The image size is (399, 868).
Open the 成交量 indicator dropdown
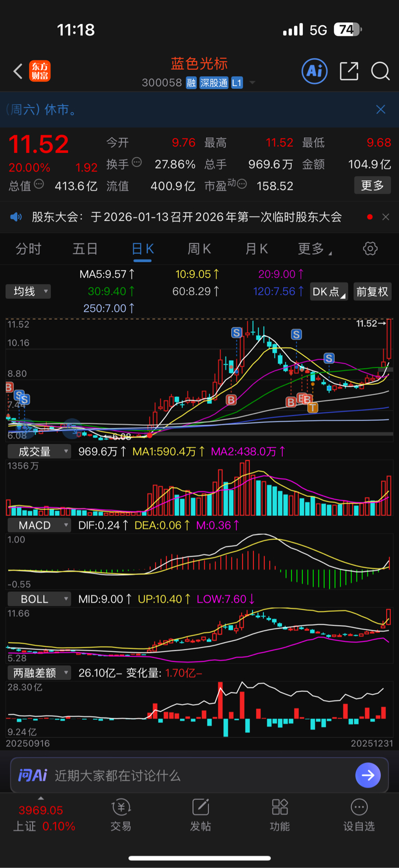coord(39,451)
